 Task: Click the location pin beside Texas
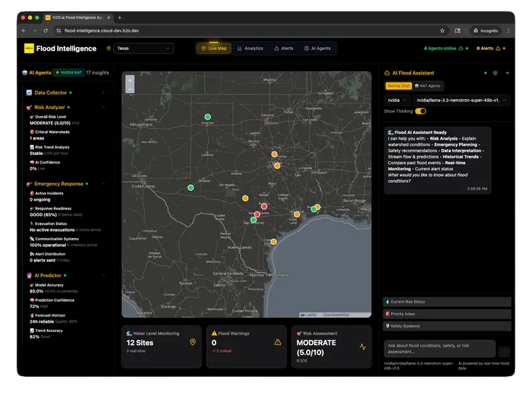point(108,48)
